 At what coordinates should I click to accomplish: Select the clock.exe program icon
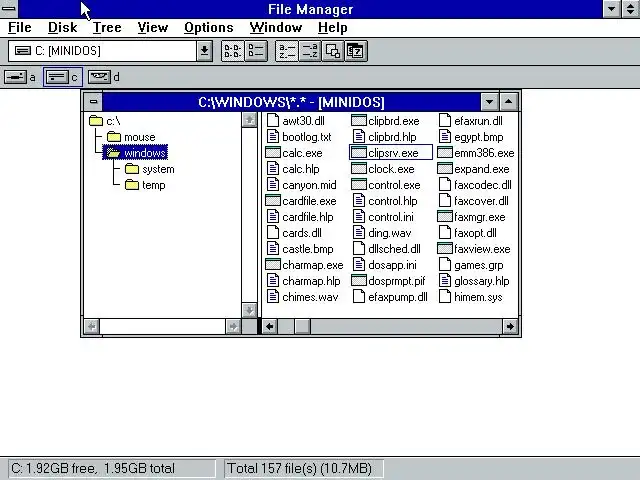pyautogui.click(x=359, y=169)
